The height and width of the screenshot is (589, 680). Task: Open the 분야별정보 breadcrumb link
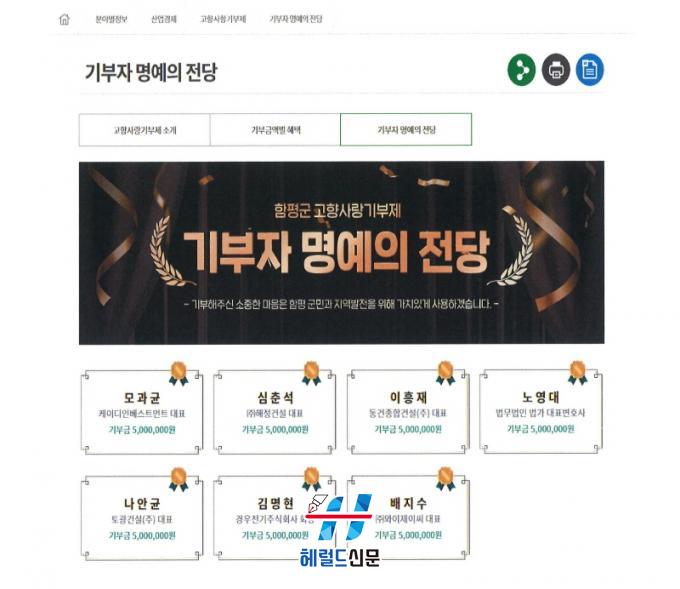point(111,19)
